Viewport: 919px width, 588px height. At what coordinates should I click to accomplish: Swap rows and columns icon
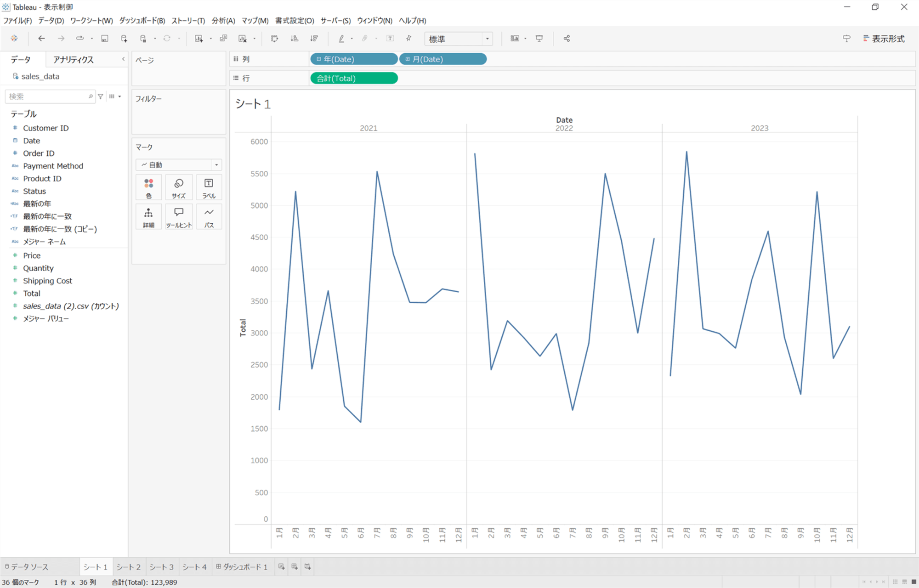point(275,39)
